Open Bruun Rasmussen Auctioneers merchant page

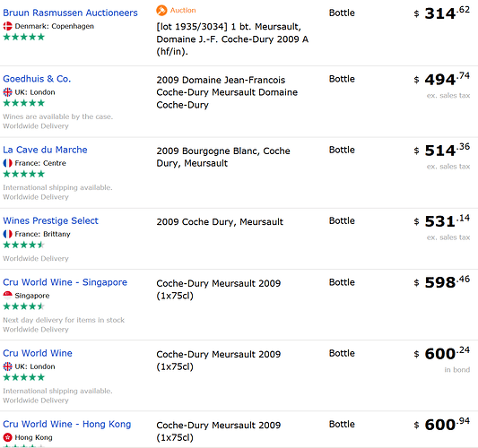click(70, 13)
